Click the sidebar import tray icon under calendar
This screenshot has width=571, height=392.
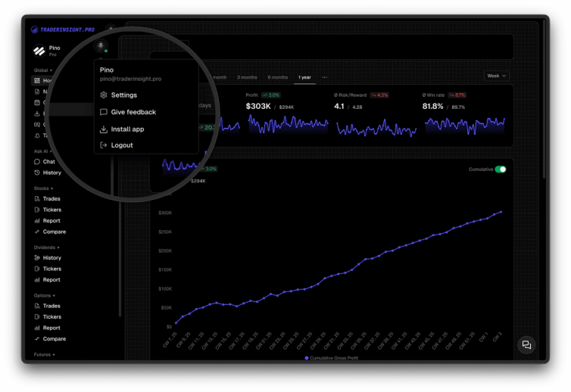click(37, 114)
